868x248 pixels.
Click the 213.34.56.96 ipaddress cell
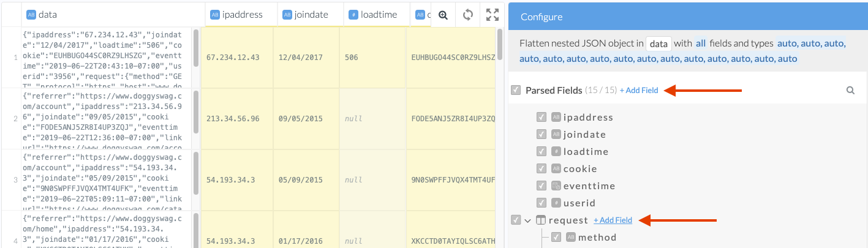[x=233, y=119]
